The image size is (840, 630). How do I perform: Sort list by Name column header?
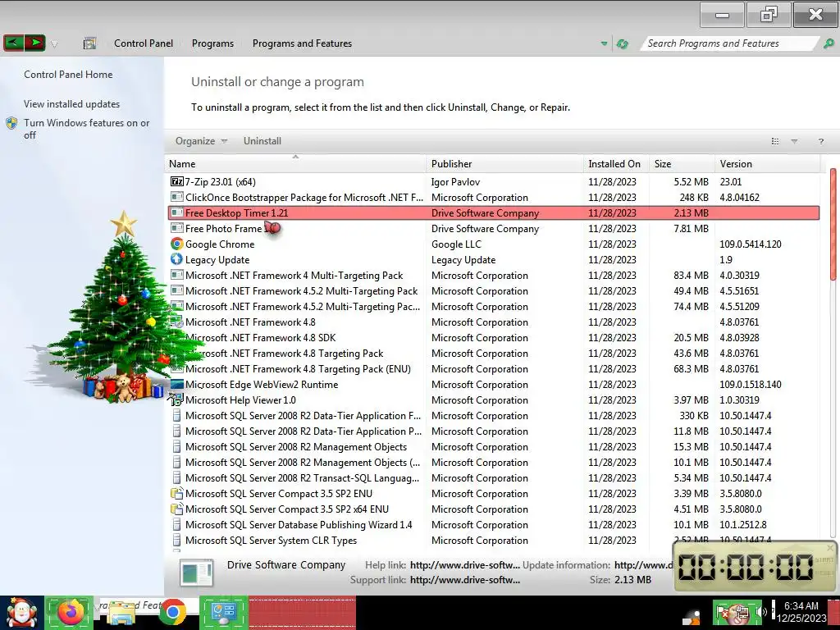coord(295,164)
